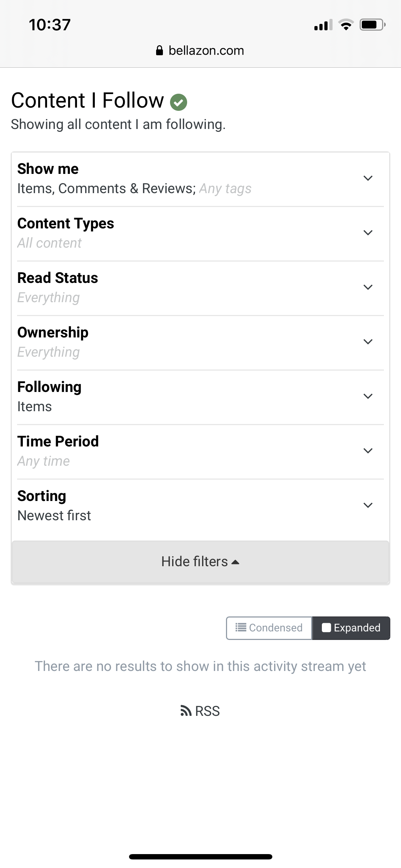The width and height of the screenshot is (401, 868).
Task: Expand the Time Period chevron
Action: coord(368,451)
